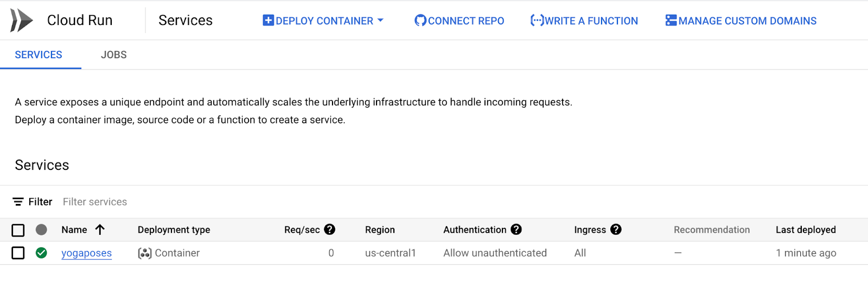Screen dimensions: 868x287
Task: Click the green status check for yogaposes
Action: coord(41,253)
